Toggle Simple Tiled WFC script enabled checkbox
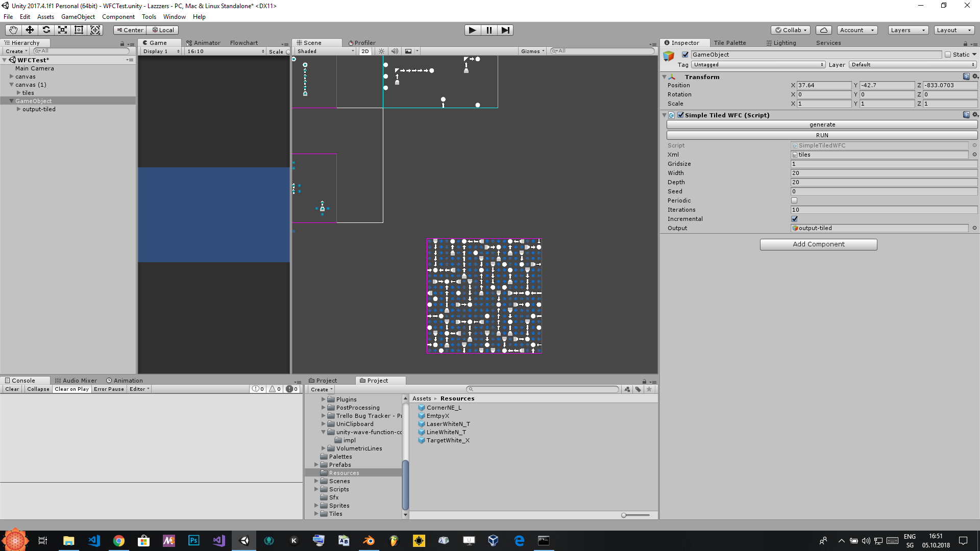980x551 pixels. tap(680, 115)
